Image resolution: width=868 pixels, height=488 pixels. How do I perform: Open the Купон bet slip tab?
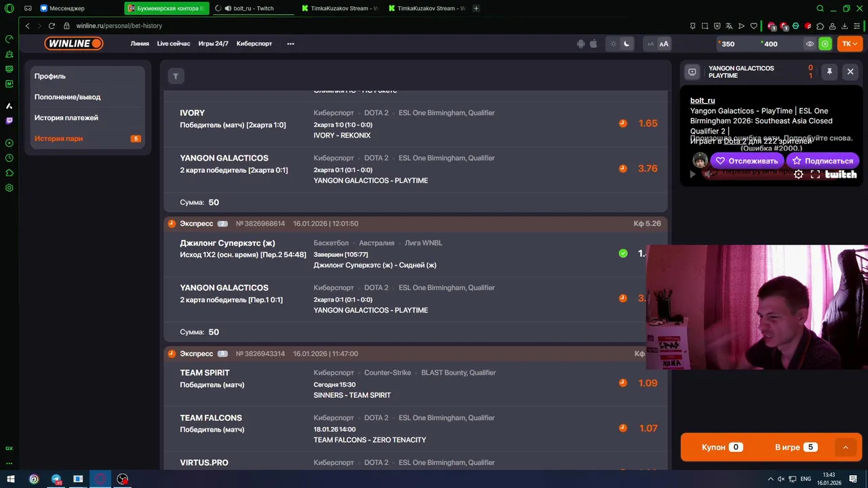[x=722, y=447]
